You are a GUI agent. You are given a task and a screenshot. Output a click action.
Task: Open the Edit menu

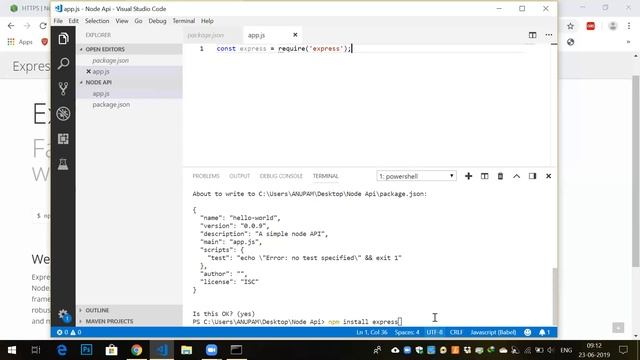click(x=73, y=21)
